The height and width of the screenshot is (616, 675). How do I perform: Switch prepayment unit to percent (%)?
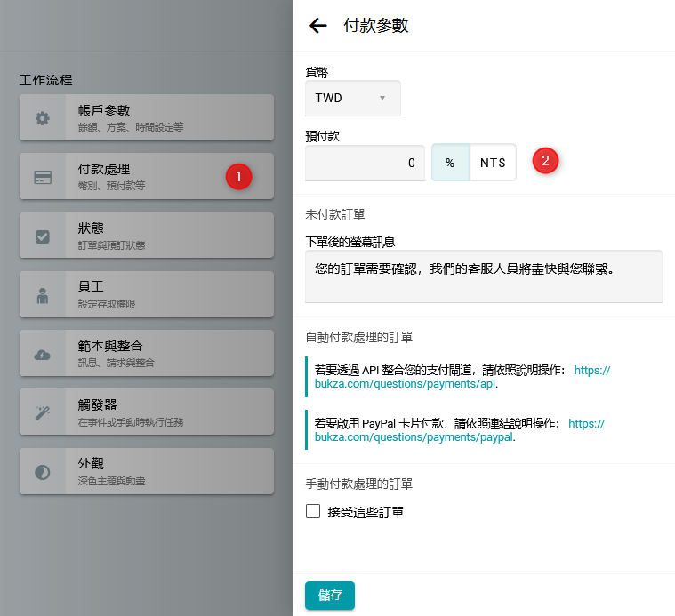tap(450, 163)
